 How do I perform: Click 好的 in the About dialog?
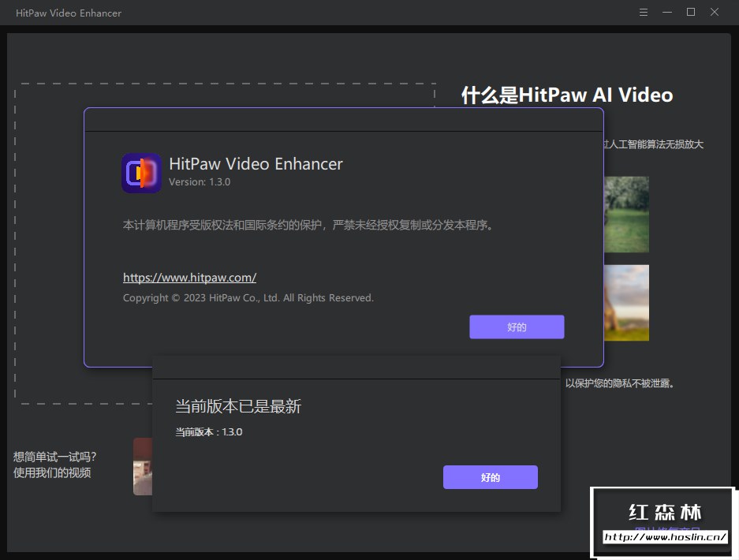[517, 327]
